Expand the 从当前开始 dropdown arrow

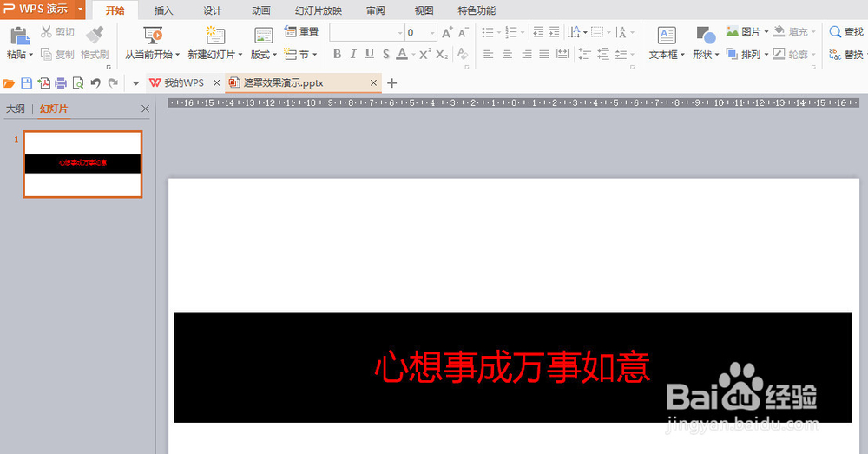coord(178,55)
